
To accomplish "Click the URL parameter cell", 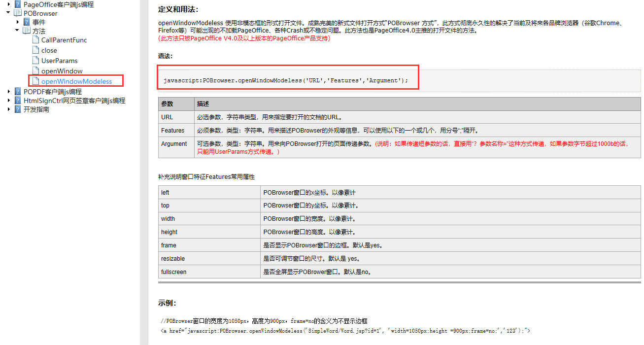I will [x=176, y=117].
